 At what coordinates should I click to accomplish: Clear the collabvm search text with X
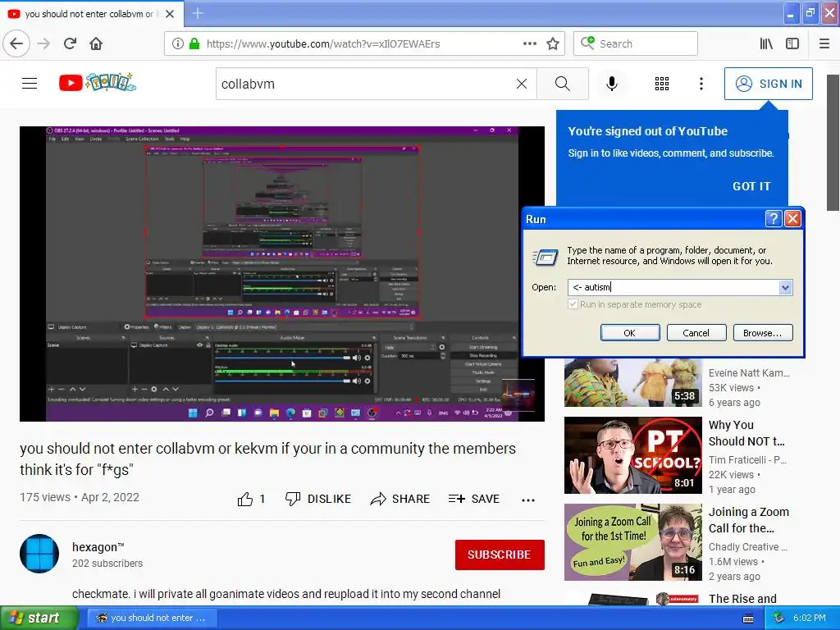click(x=522, y=84)
